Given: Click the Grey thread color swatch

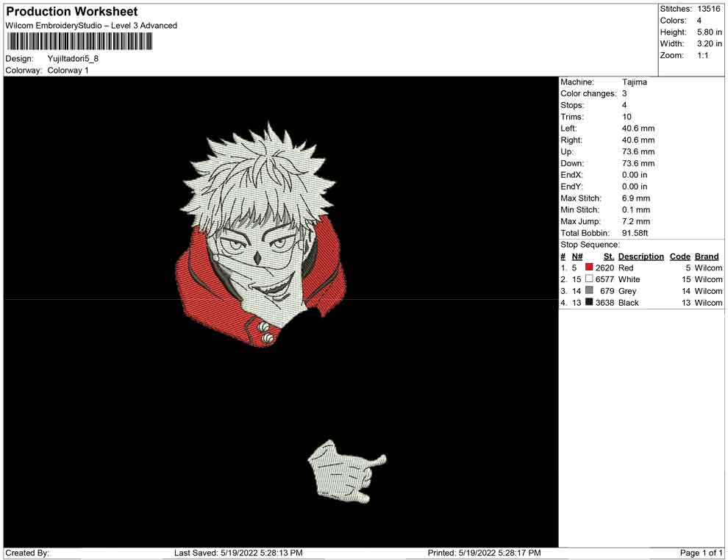Looking at the screenshot, I should 589,290.
